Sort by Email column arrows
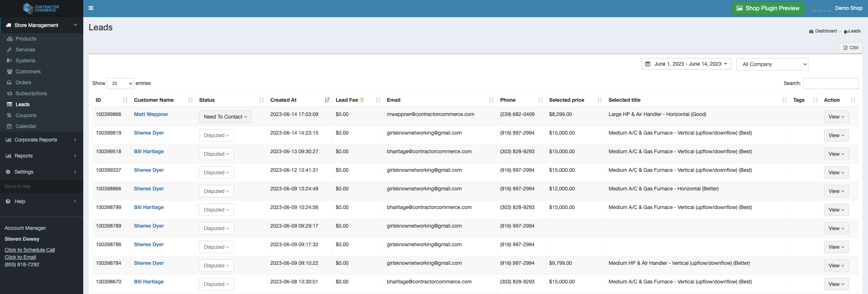Viewport: 868px width, 294px height. [x=492, y=100]
